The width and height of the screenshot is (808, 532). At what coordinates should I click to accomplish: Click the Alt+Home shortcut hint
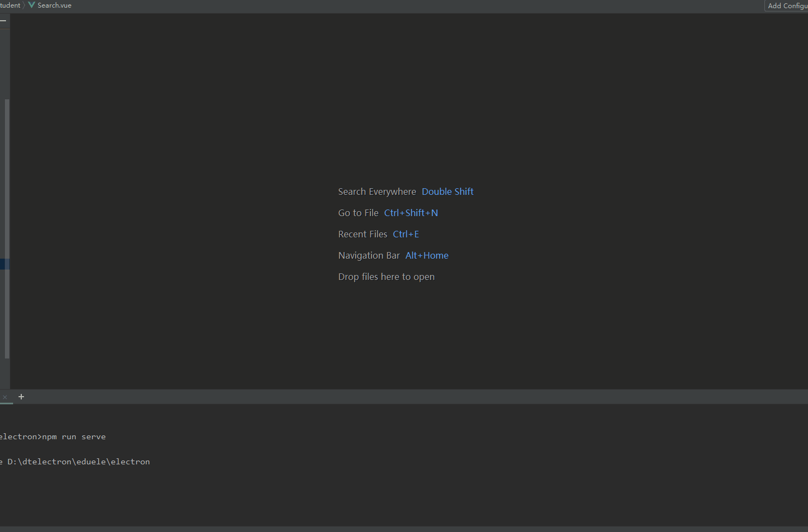[x=427, y=255]
